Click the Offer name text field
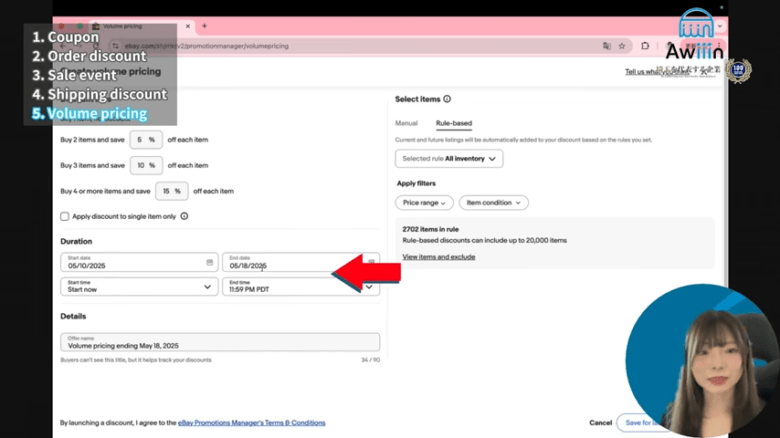 click(x=220, y=342)
